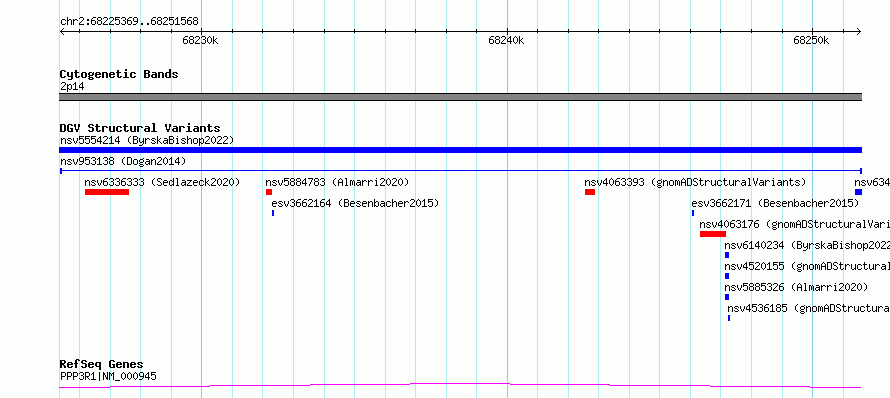Open the nsv4063176 variant label
This screenshot has width=890, height=398.
coord(795,224)
